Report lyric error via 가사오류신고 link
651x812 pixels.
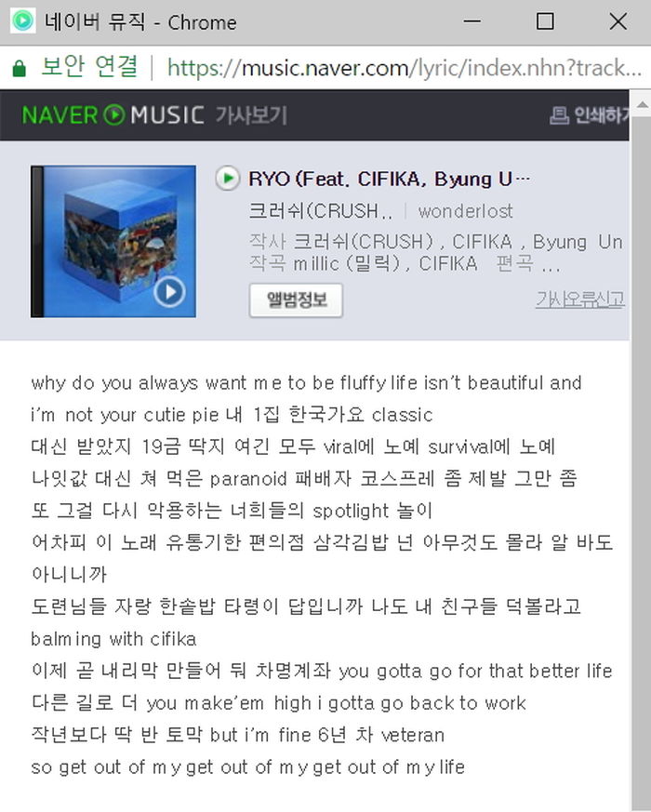(580, 300)
